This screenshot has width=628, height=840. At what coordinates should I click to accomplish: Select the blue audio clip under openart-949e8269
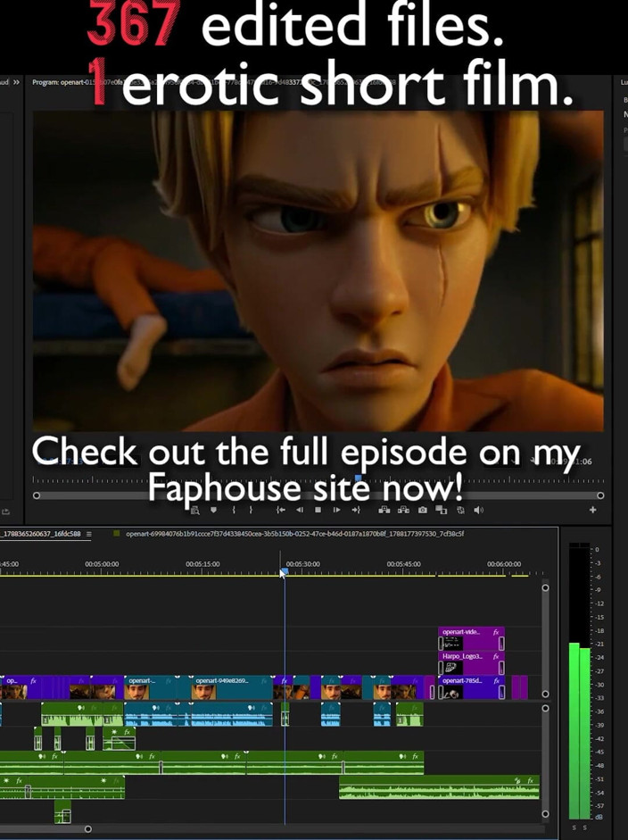click(232, 715)
